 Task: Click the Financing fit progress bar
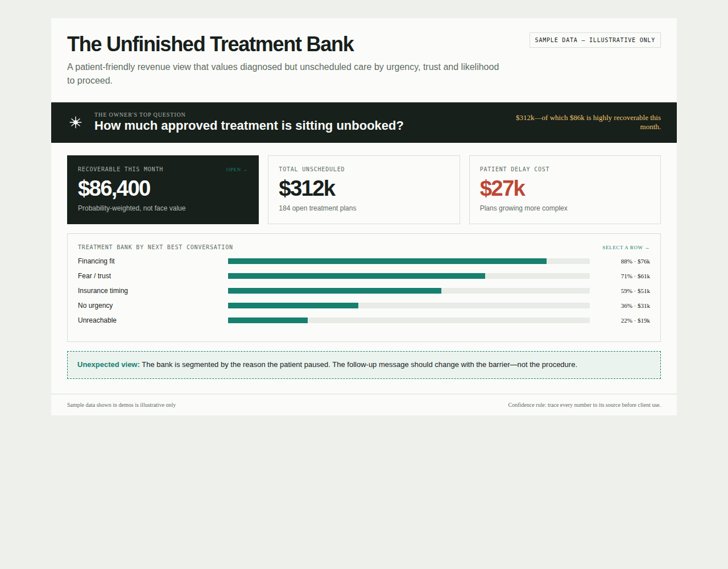point(409,261)
